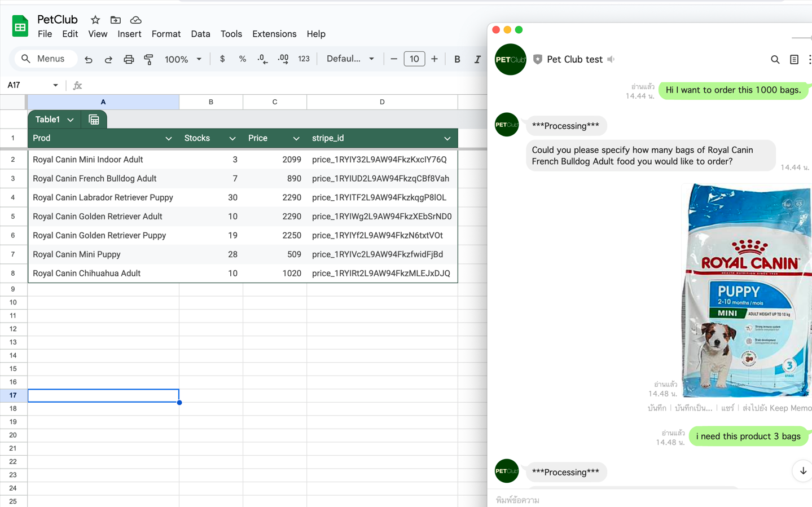Screen dimensions: 812x507
Task: Open the font family Default dropdown
Action: click(350, 59)
